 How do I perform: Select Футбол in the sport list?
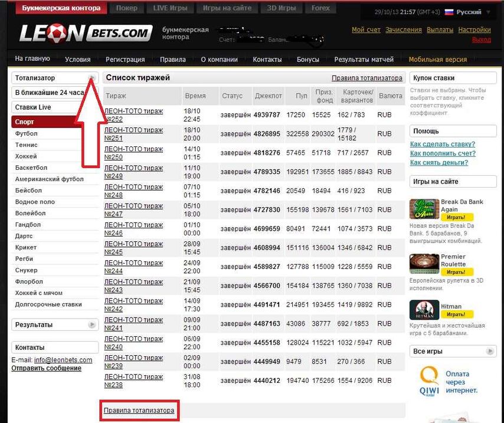(x=27, y=133)
